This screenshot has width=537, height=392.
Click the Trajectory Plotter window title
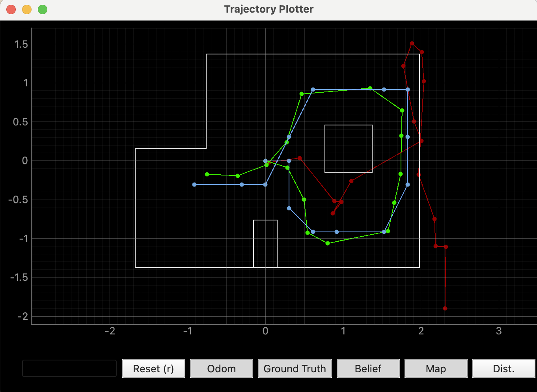[269, 9]
